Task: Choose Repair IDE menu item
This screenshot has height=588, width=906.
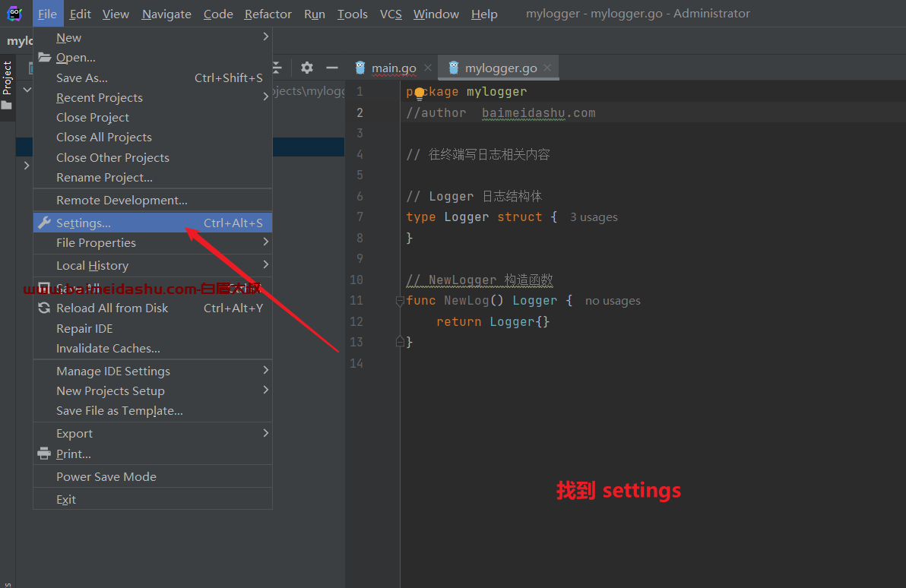Action: tap(153, 329)
